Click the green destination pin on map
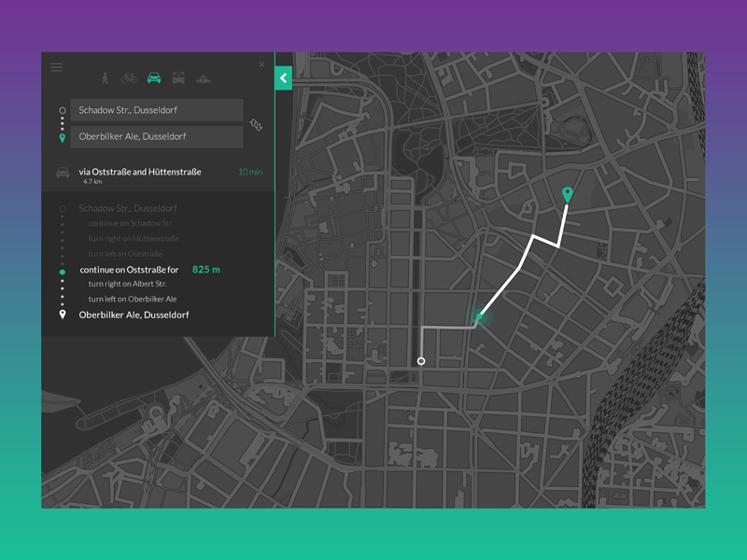747x560 pixels. point(567,194)
